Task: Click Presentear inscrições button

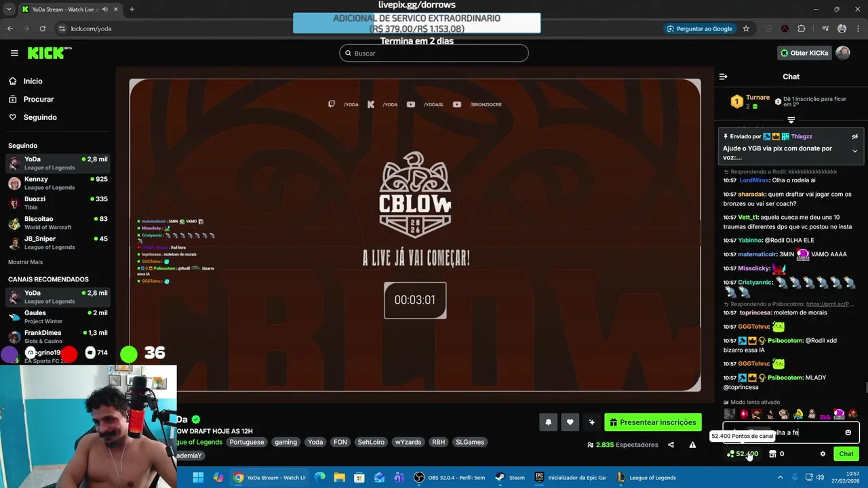Action: coord(652,422)
